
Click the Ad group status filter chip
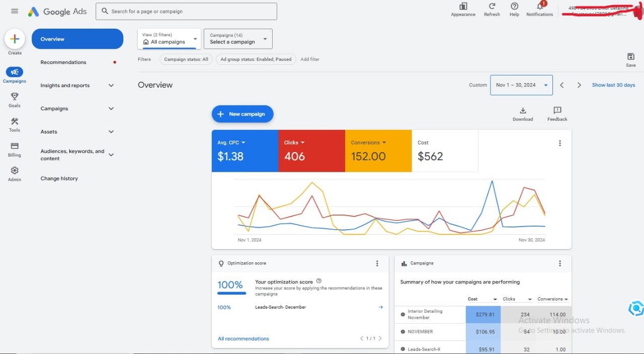click(x=256, y=59)
